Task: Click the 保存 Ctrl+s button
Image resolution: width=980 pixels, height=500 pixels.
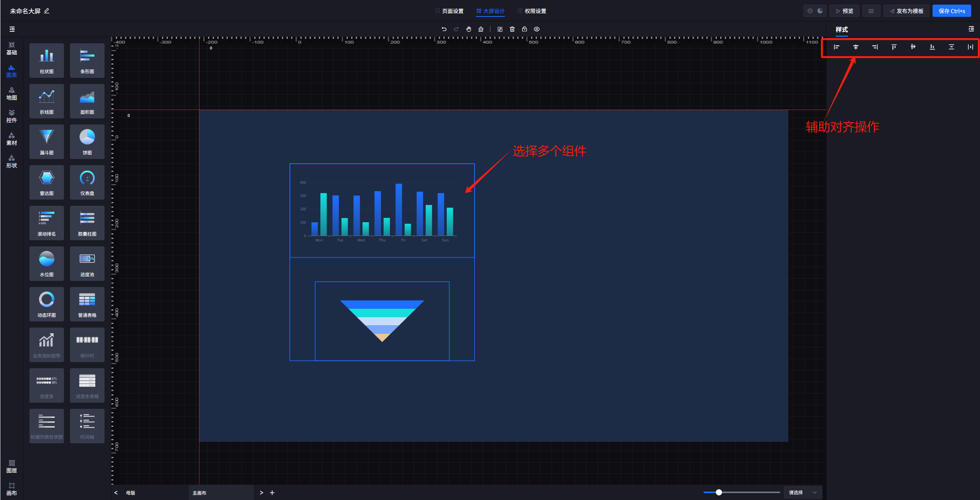Action: pos(952,11)
